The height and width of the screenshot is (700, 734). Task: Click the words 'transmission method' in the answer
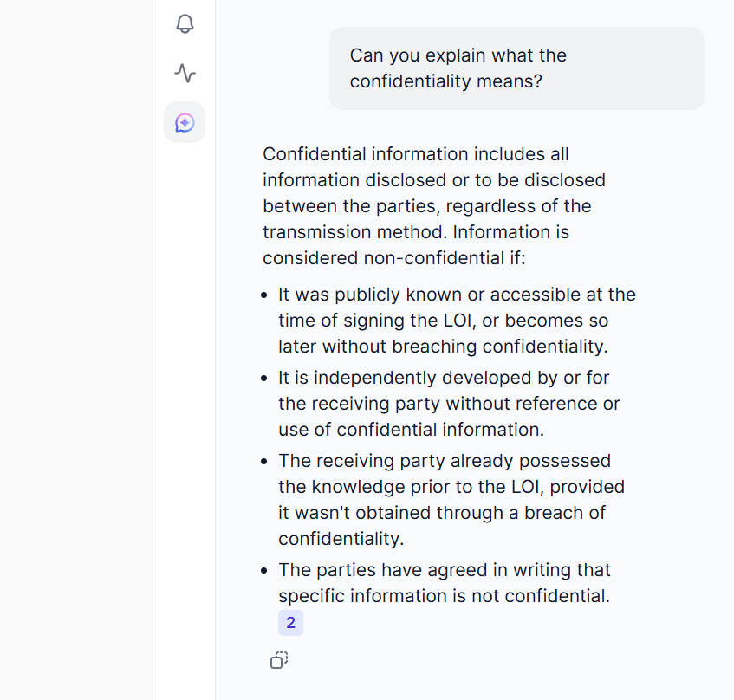pos(355,232)
